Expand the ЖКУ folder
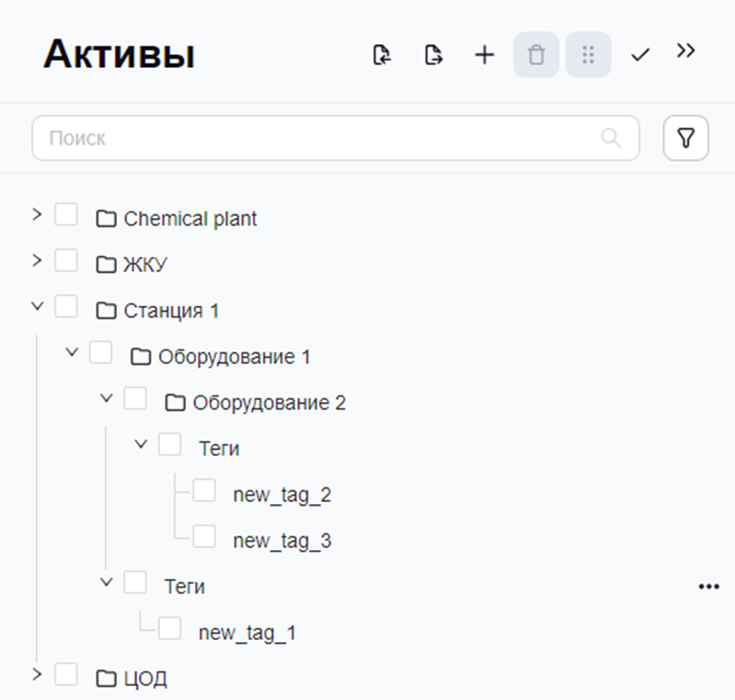This screenshot has height=700, width=735. pyautogui.click(x=37, y=260)
